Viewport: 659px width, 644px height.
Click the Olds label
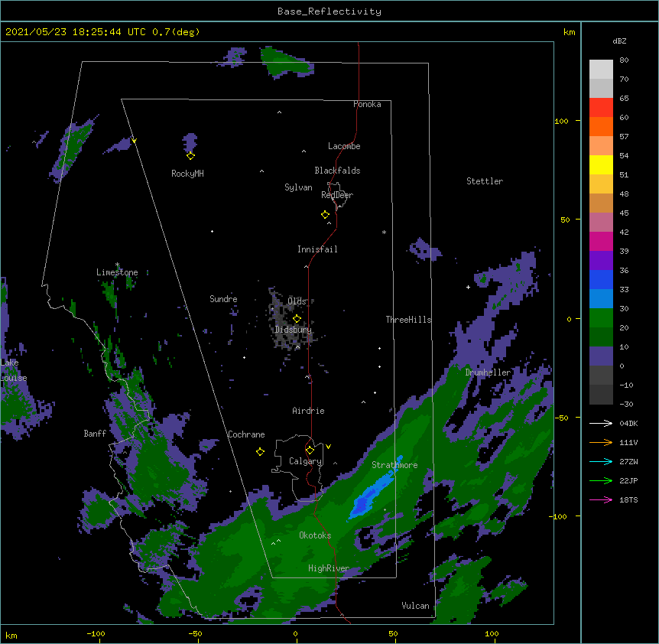297,301
